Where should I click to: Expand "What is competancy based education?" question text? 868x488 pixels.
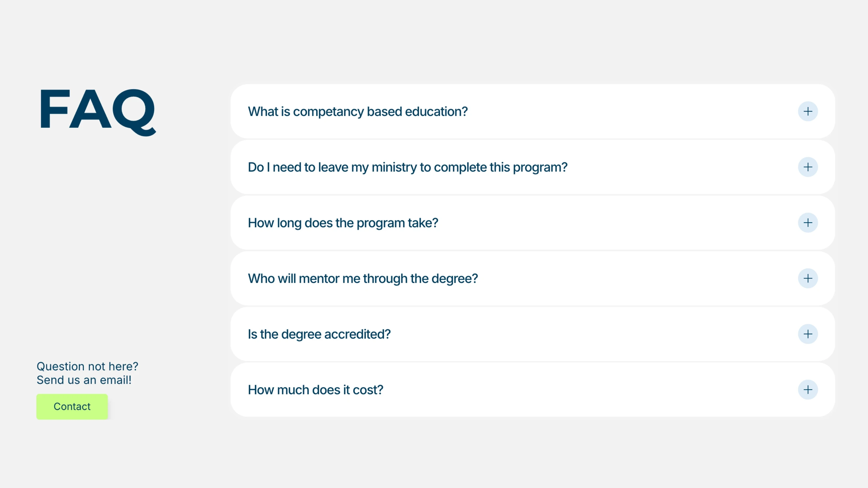(358, 112)
